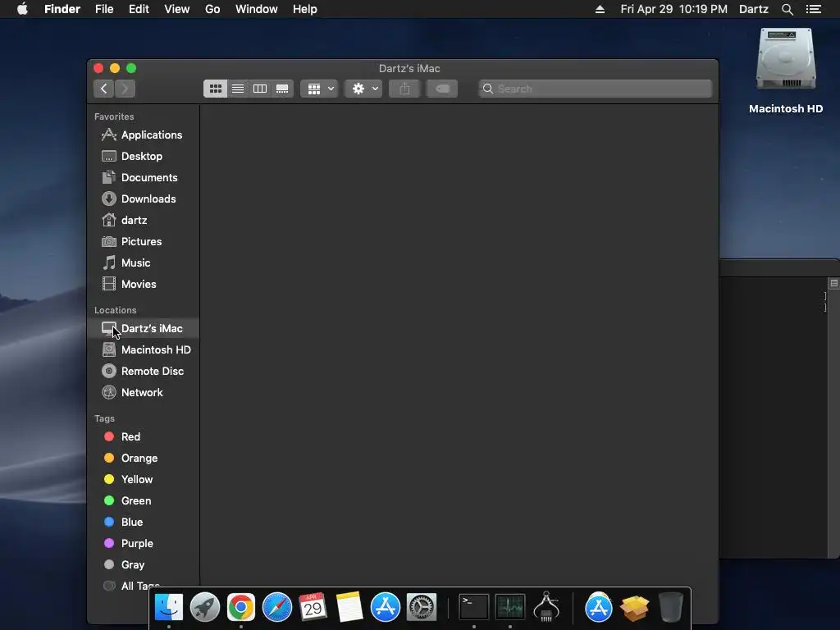840x630 pixels.
Task: Open Music in the sidebar
Action: (142, 263)
